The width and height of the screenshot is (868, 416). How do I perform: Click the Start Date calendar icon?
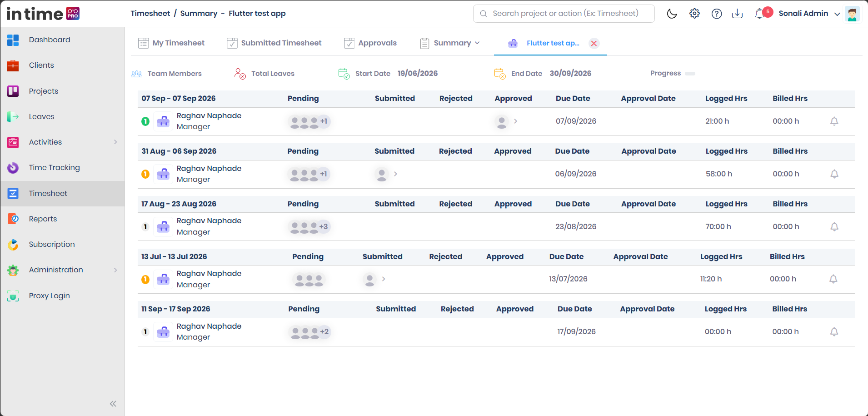pyautogui.click(x=344, y=74)
